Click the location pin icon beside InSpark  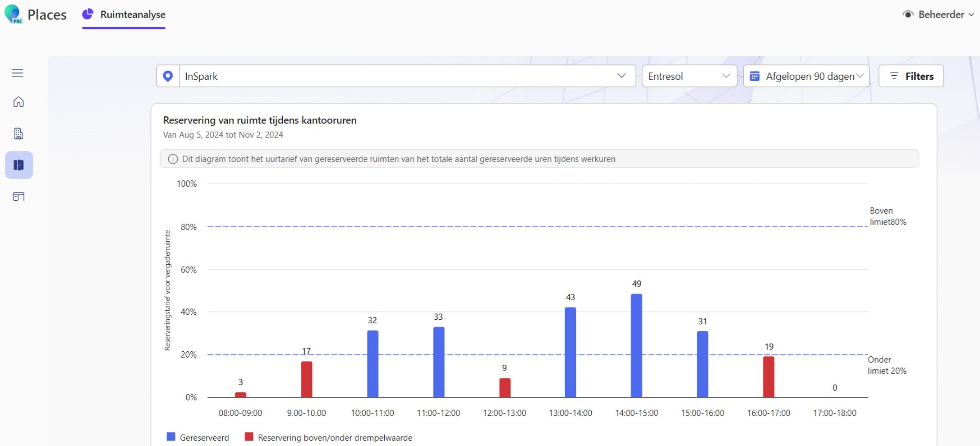pyautogui.click(x=168, y=76)
